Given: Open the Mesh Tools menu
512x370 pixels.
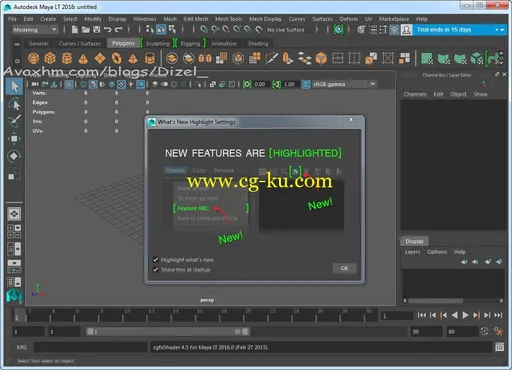Looking at the screenshot, I should (x=229, y=19).
